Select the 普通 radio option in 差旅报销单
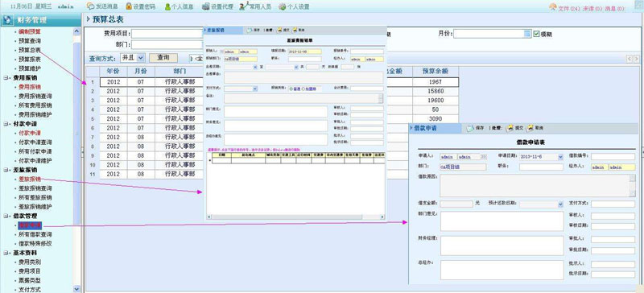644x293 pixels. (x=291, y=89)
